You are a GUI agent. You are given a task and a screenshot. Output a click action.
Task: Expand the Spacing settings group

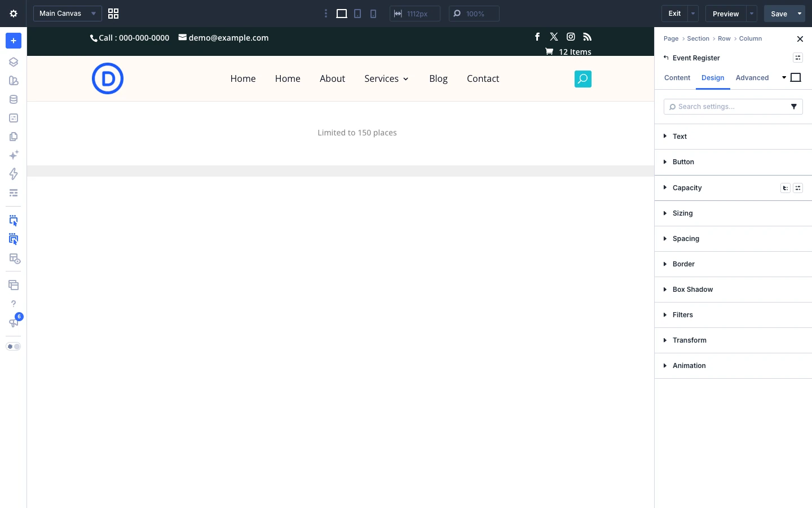[x=733, y=239]
